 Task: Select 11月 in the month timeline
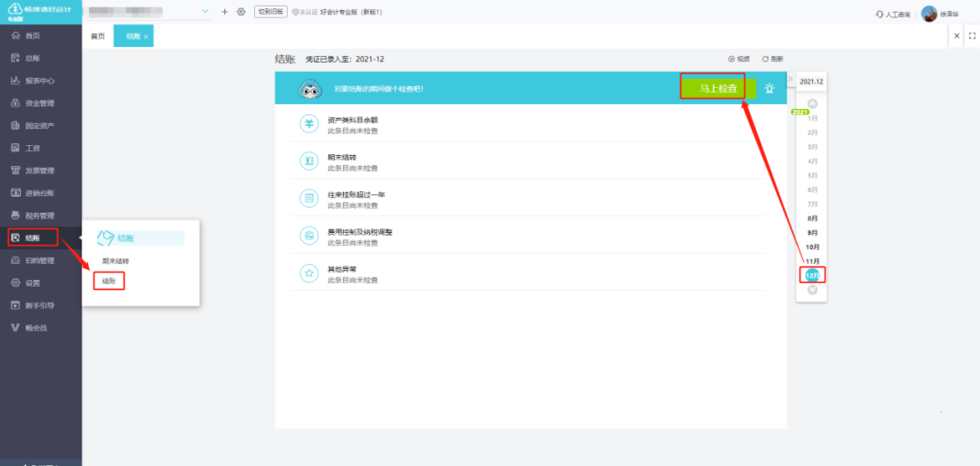[x=812, y=261]
